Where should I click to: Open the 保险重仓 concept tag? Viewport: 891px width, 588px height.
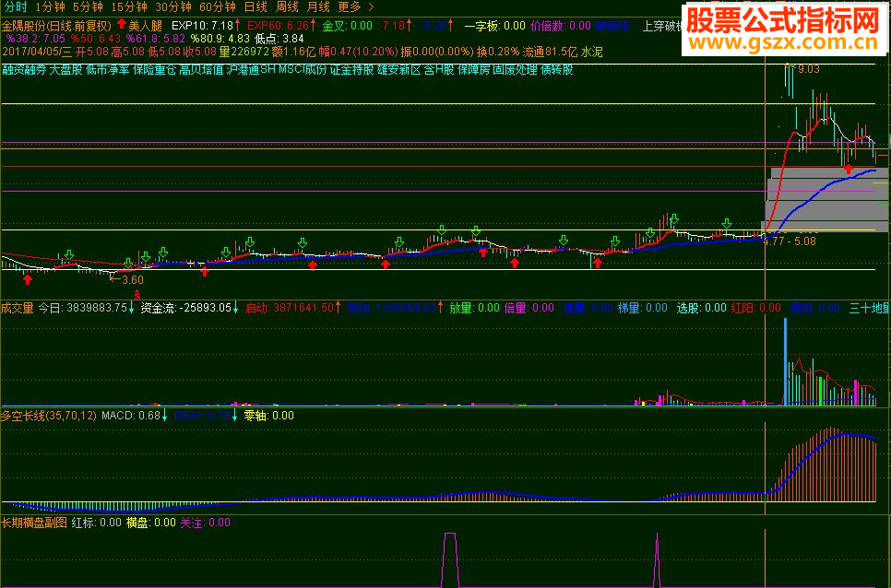point(155,70)
